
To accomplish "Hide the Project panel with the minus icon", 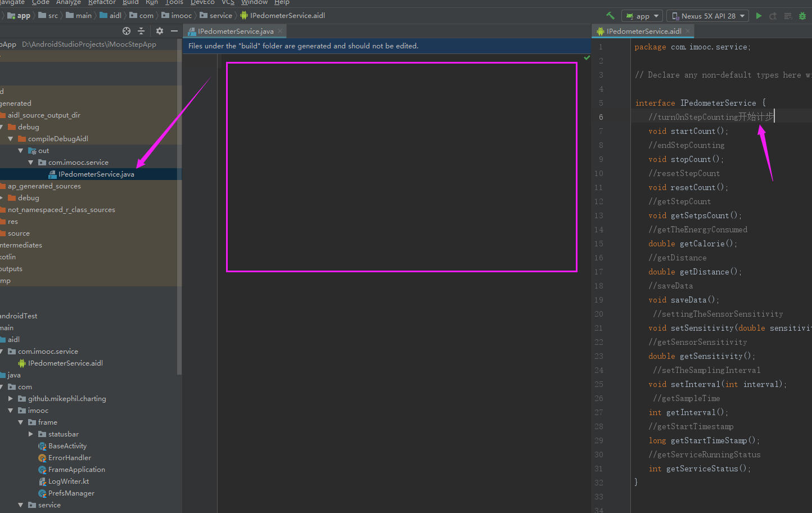I will [x=174, y=31].
